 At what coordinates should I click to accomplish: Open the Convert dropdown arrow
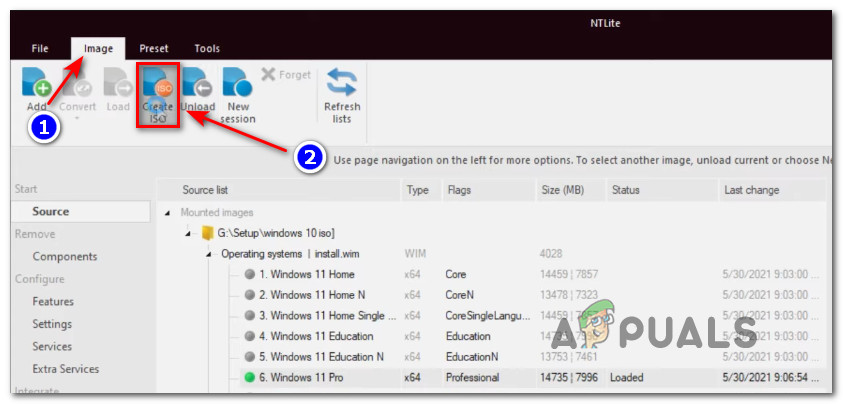77,117
